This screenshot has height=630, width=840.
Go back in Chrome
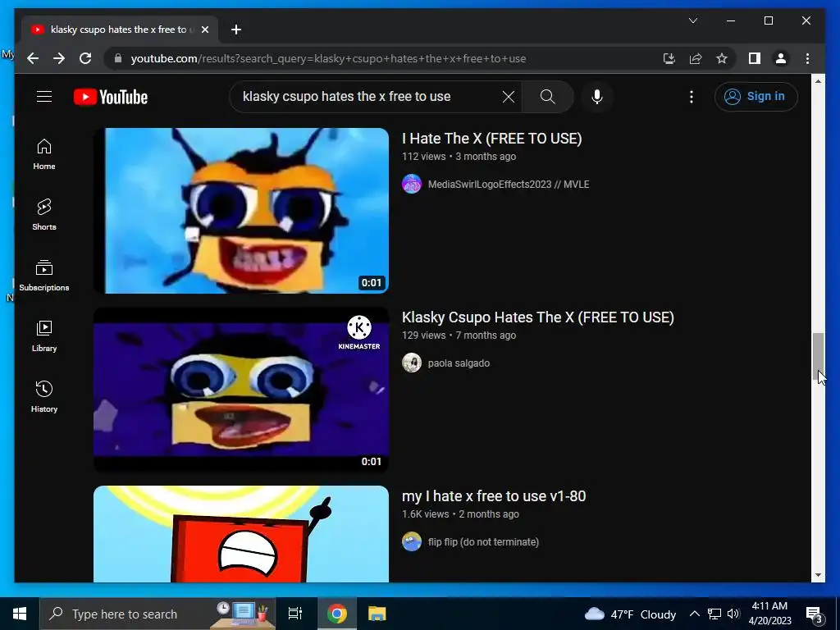[33, 58]
